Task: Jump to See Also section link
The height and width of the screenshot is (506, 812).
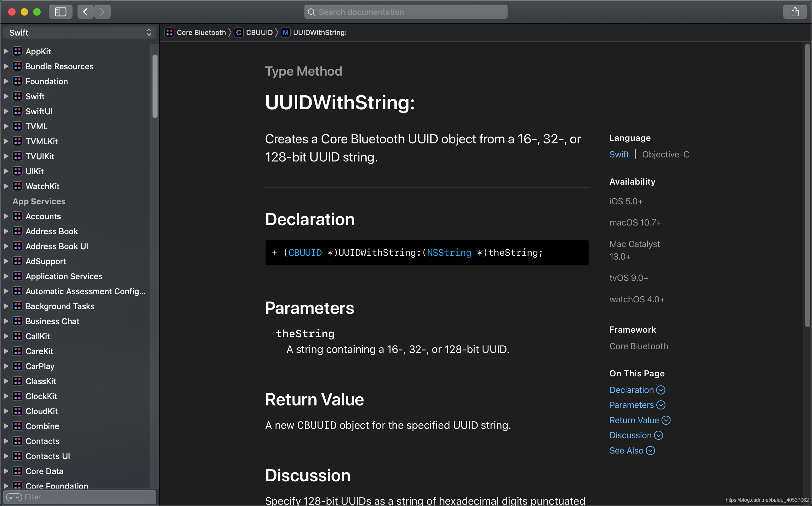Action: [632, 450]
